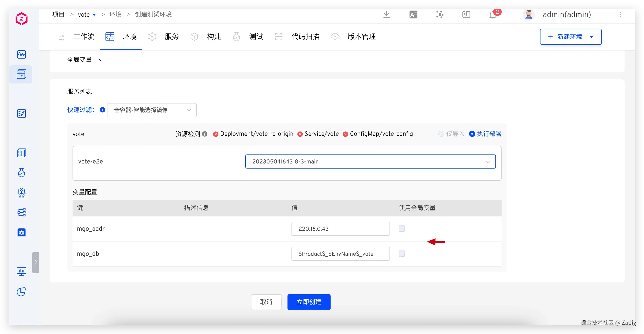Open the 全容器-智能选择镜像 filter dropdown

coord(152,110)
